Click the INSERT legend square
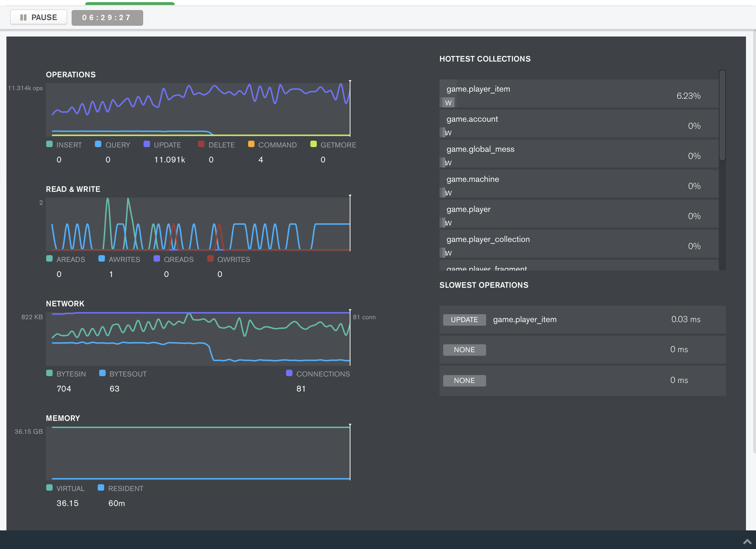Screen dimensions: 756x549 (x=49, y=144)
